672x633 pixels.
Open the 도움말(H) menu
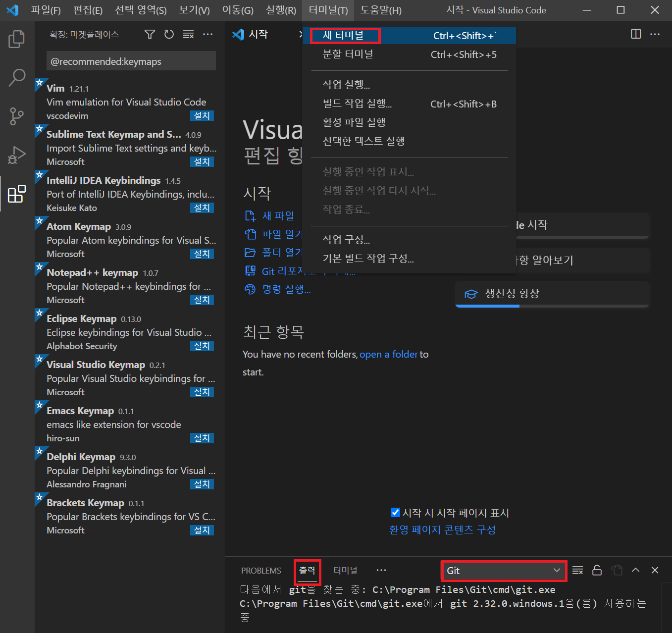[381, 10]
